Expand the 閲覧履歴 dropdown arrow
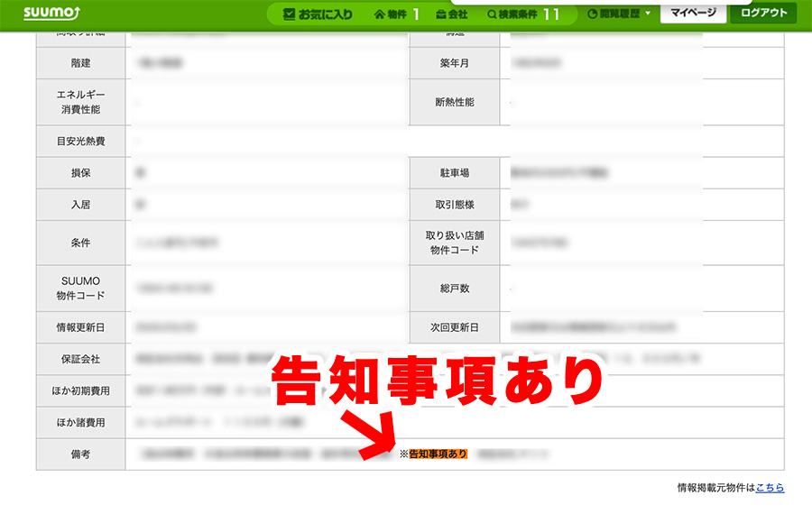The image size is (812, 523). tap(647, 14)
